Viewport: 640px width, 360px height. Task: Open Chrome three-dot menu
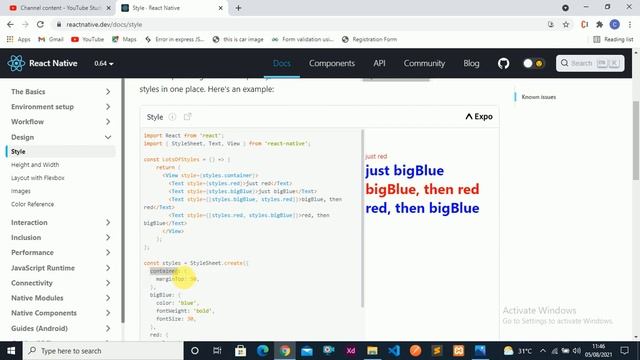630,24
